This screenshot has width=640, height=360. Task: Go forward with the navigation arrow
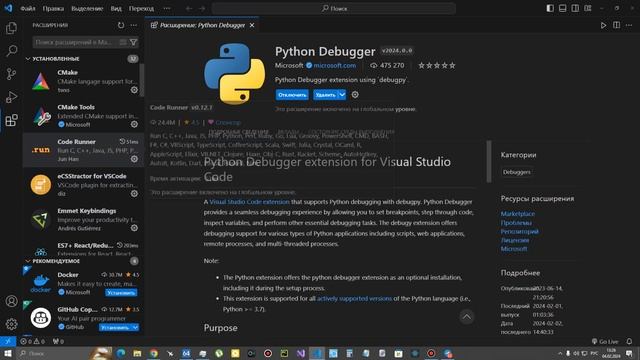pyautogui.click(x=202, y=8)
